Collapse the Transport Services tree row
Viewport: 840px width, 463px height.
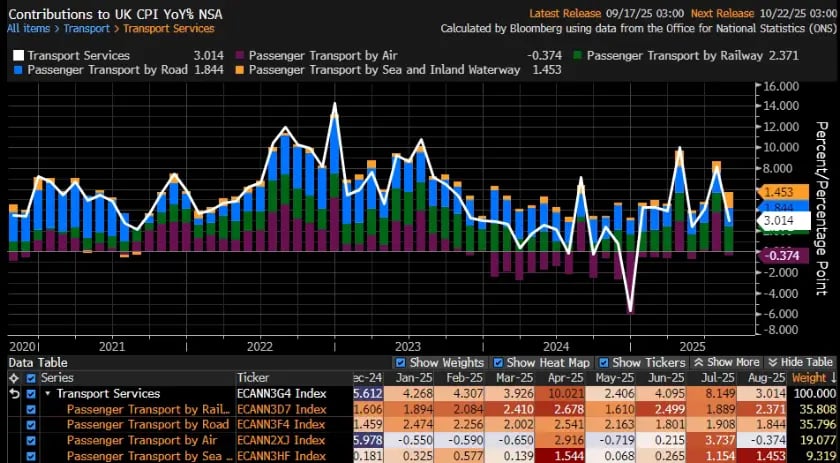pyautogui.click(x=46, y=394)
